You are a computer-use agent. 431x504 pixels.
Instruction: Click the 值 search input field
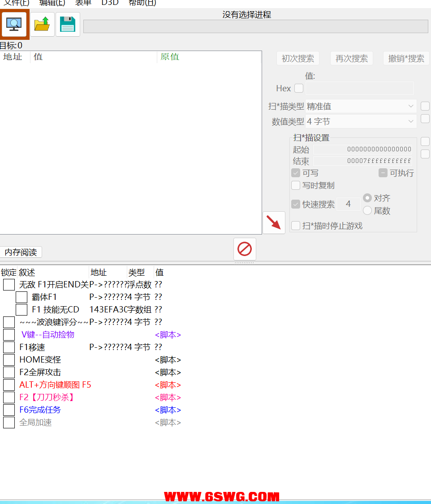(x=359, y=88)
